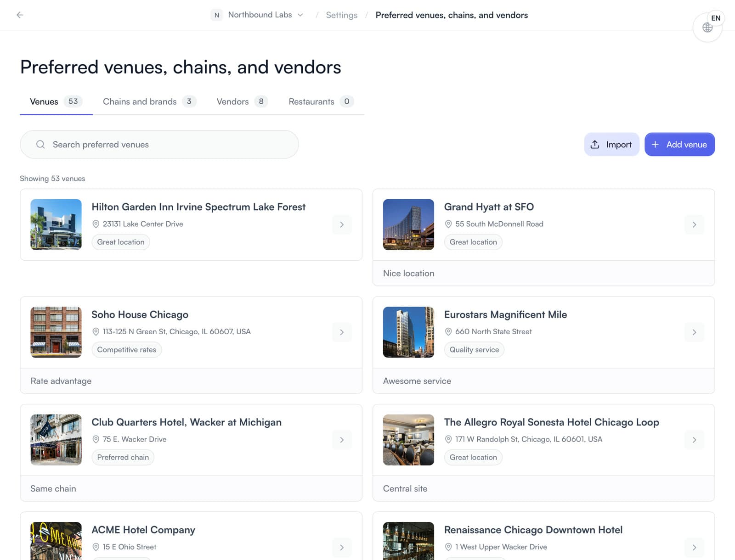Click the Great location tag on Grand Hyatt
Screen dimensions: 735x560
point(473,242)
